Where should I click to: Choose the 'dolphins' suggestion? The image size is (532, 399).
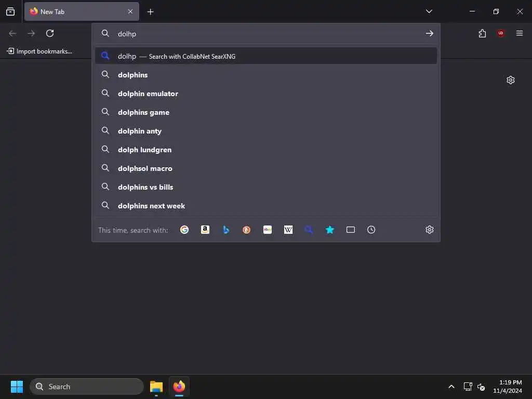coord(266,75)
